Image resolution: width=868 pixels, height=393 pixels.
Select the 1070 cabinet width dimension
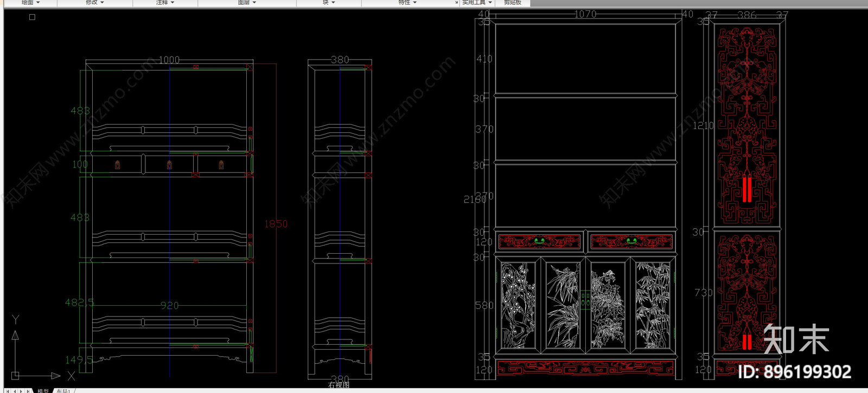(x=585, y=14)
